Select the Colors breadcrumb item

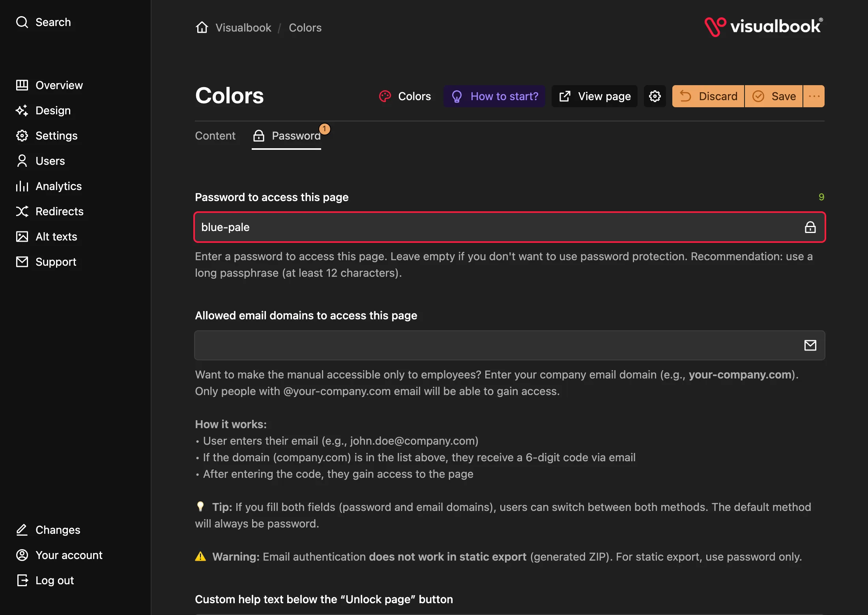click(305, 28)
